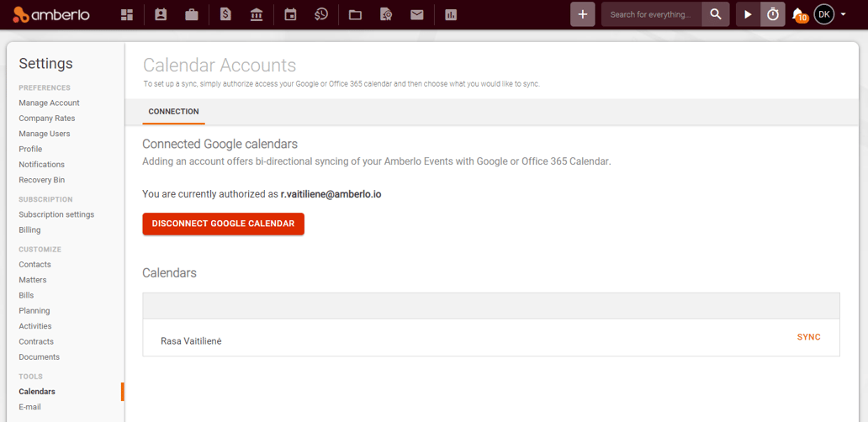Screen dimensions: 868x422
Task: Open the Matters briefcase icon
Action: click(192, 15)
